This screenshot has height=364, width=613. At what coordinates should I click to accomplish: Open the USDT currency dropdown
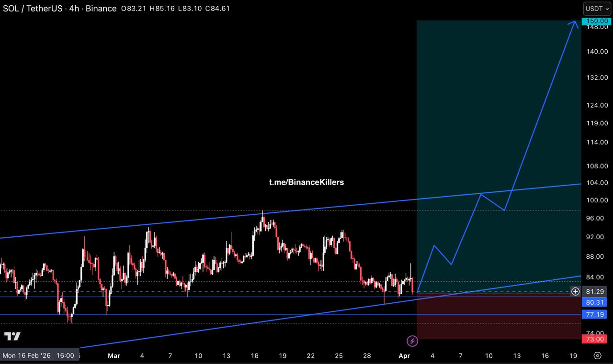[597, 9]
